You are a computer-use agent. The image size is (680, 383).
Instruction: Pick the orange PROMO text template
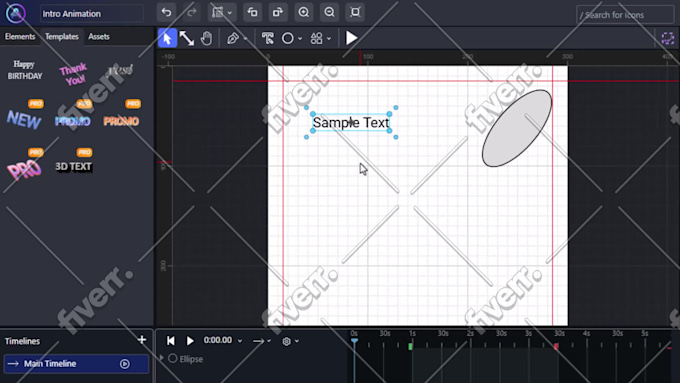click(121, 121)
